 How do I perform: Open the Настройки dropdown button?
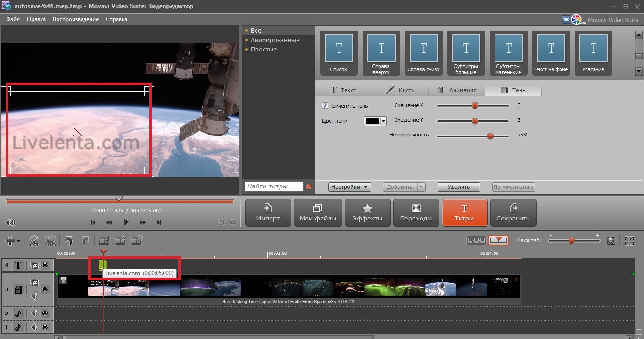[349, 187]
